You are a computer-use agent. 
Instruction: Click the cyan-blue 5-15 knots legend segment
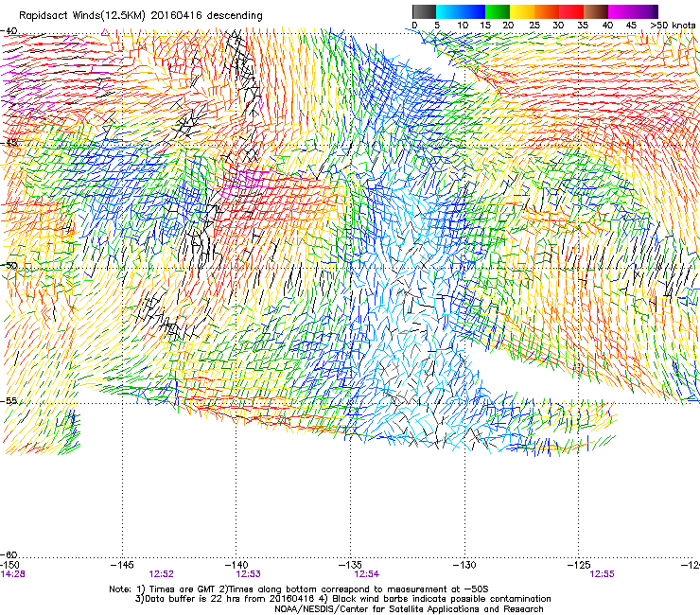[x=461, y=11]
